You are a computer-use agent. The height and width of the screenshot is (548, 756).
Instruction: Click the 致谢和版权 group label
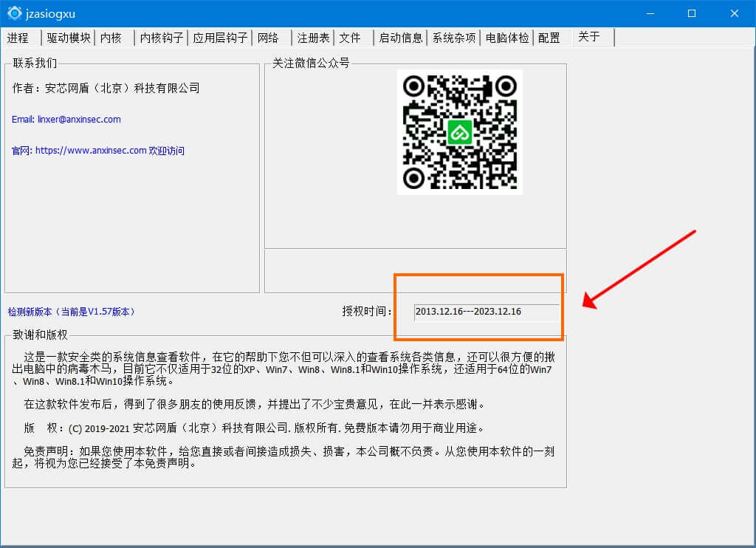pos(40,335)
